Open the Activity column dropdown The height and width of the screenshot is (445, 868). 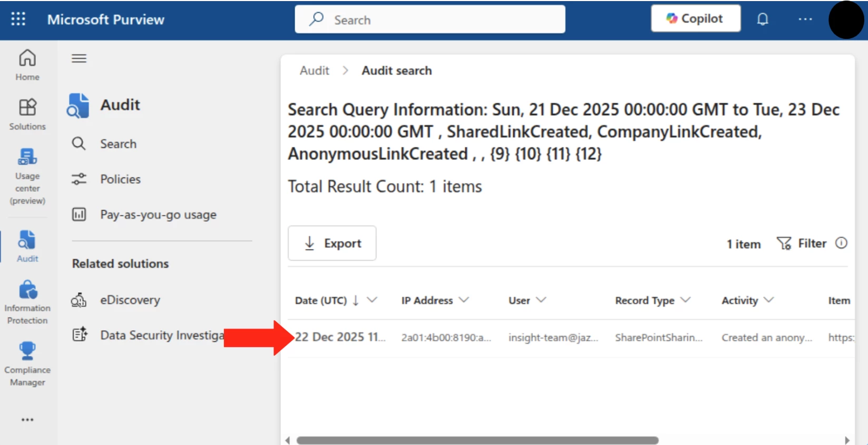(769, 300)
